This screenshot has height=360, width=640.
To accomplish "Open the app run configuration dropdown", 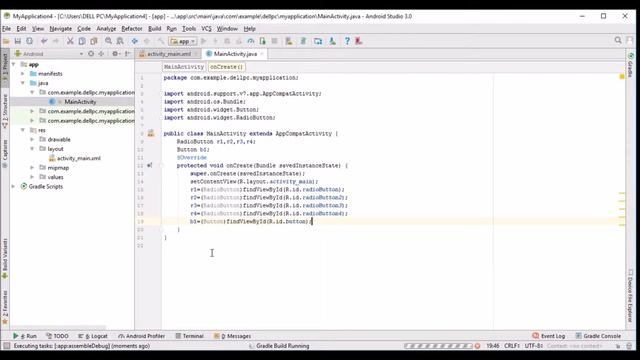I will (183, 41).
